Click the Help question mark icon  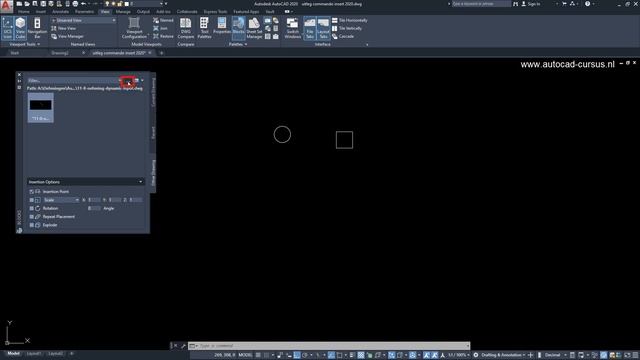click(x=587, y=4)
